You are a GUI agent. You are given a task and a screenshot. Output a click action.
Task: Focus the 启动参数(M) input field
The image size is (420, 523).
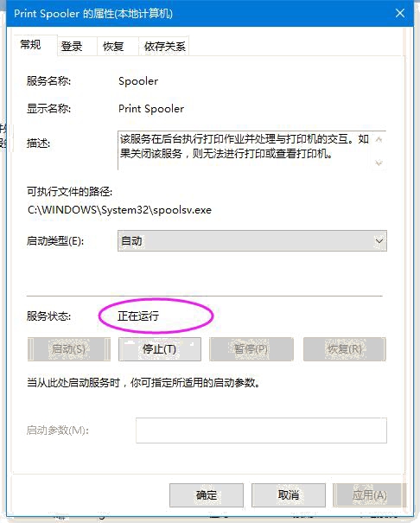(261, 431)
